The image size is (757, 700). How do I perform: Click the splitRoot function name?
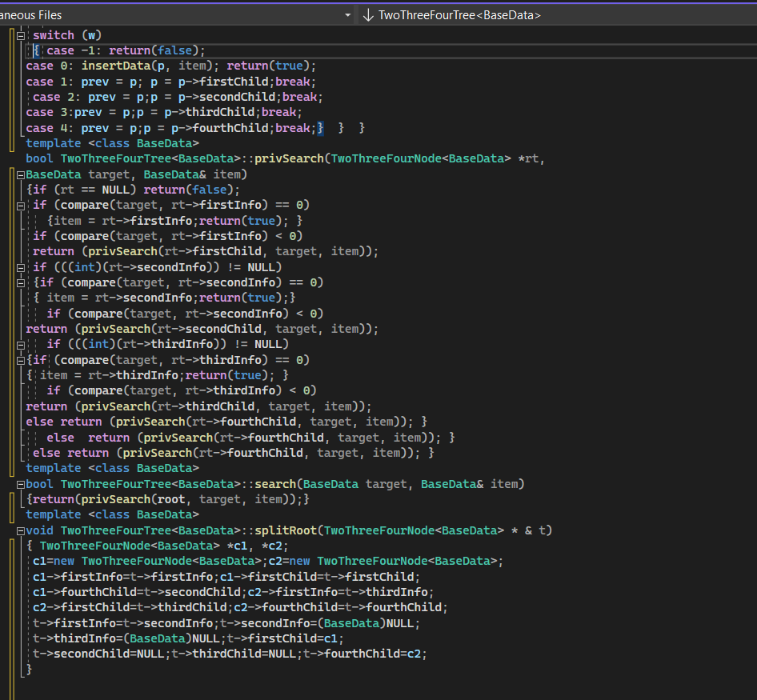[286, 530]
